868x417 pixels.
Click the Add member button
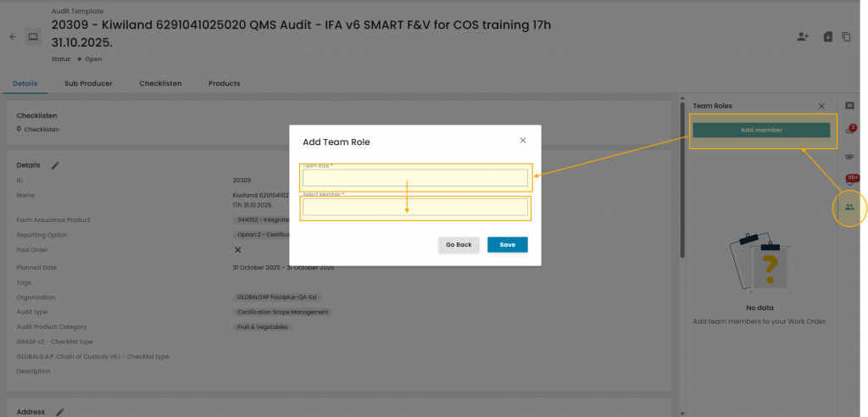761,131
